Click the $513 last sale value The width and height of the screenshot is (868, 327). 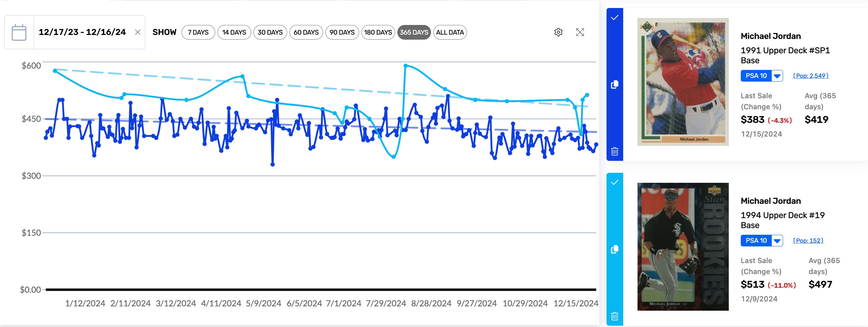(x=752, y=285)
